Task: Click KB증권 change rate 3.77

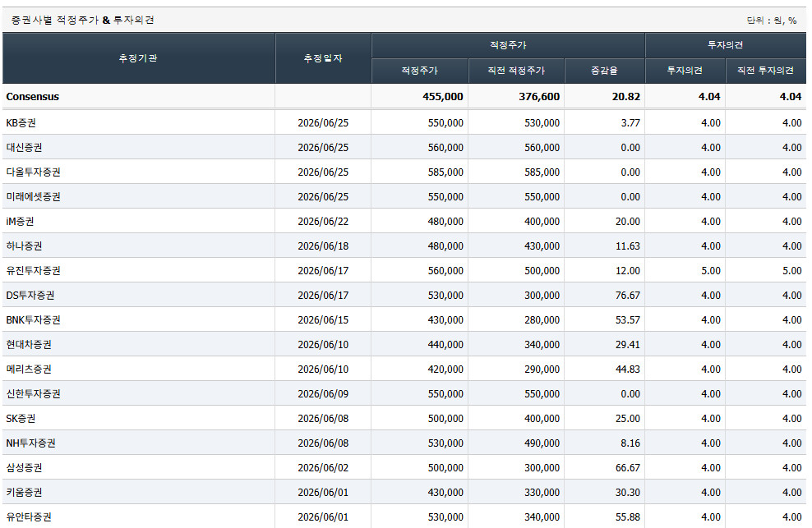Action: [630, 123]
